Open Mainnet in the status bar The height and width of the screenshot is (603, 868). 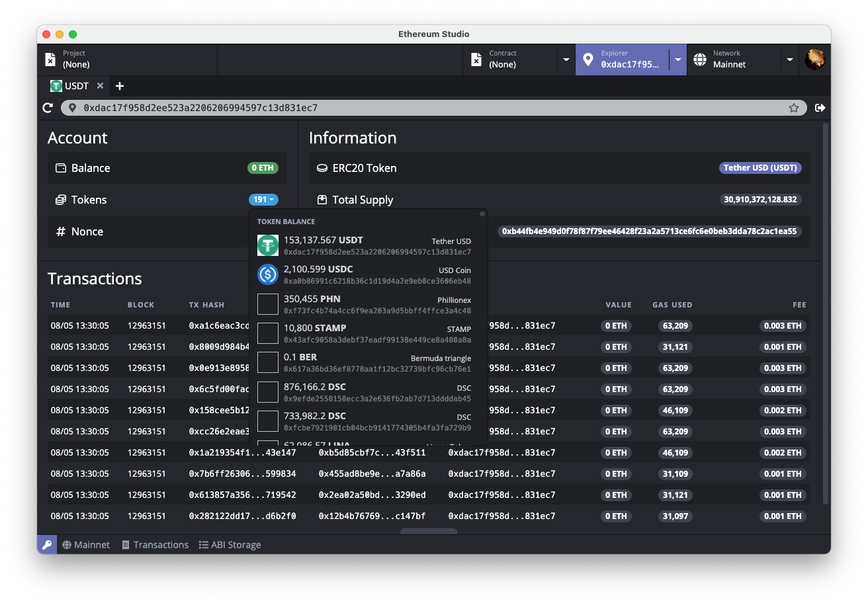tap(86, 545)
